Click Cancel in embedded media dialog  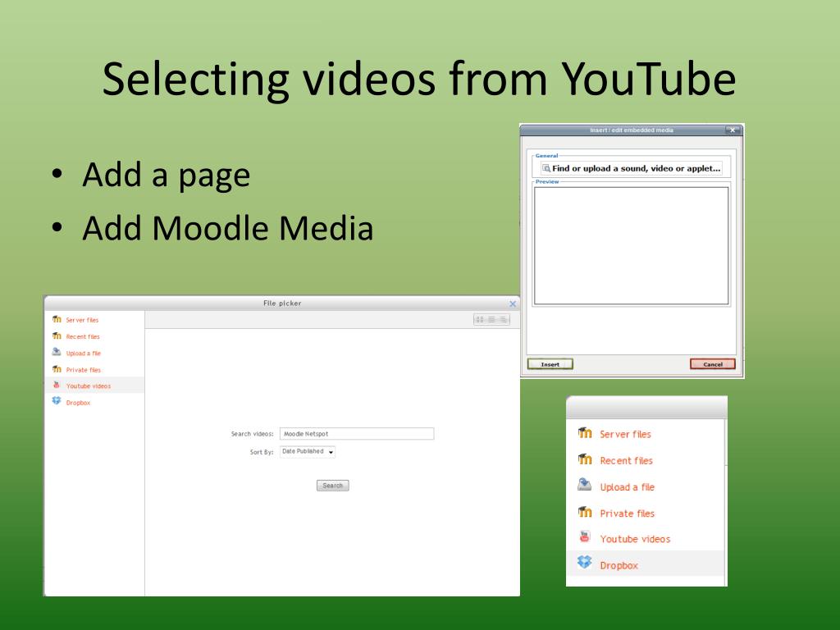[713, 364]
